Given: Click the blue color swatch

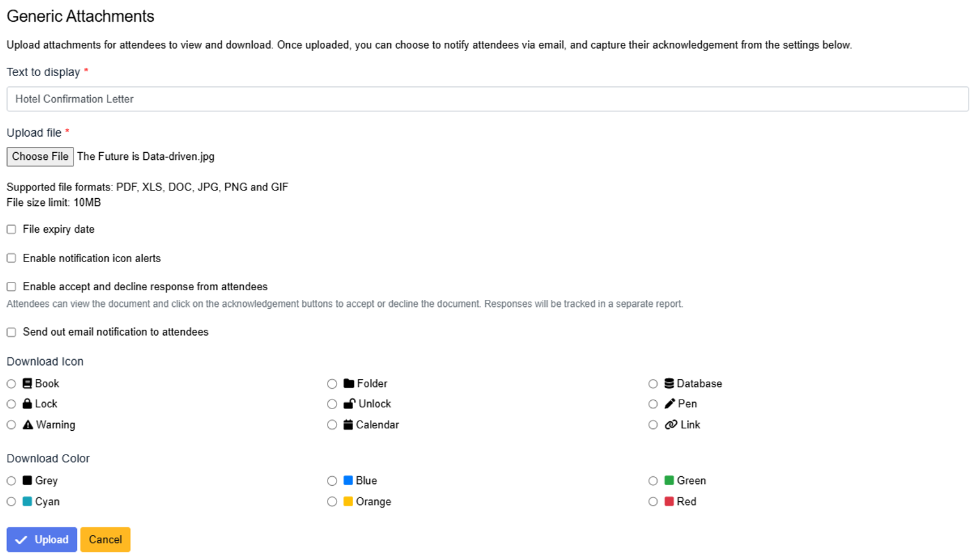Looking at the screenshot, I should pos(348,481).
